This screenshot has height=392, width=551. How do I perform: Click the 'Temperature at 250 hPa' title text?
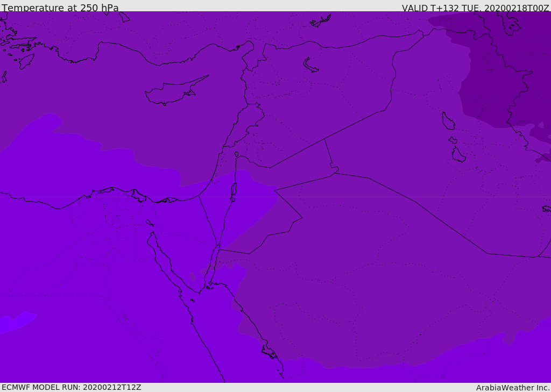pos(60,8)
